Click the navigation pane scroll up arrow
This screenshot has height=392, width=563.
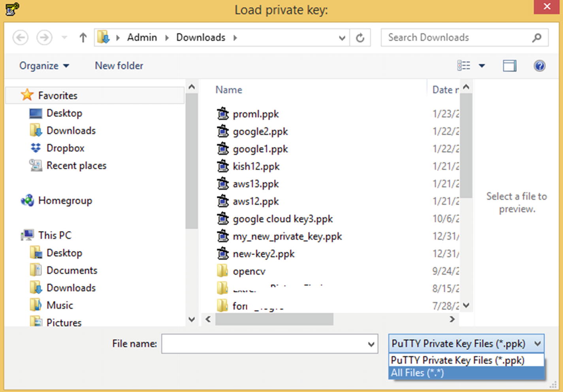point(192,87)
